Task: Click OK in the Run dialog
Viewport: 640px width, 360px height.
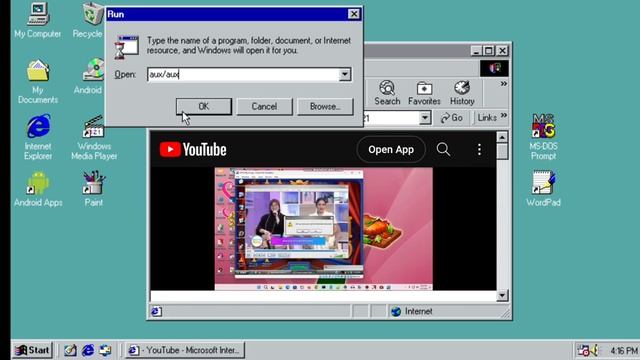Action: [x=204, y=107]
